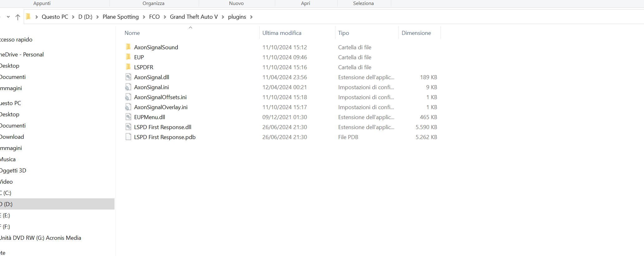The height and width of the screenshot is (256, 644).
Task: Click the 11/10/2024 09:46 date cell
Action: 285,57
